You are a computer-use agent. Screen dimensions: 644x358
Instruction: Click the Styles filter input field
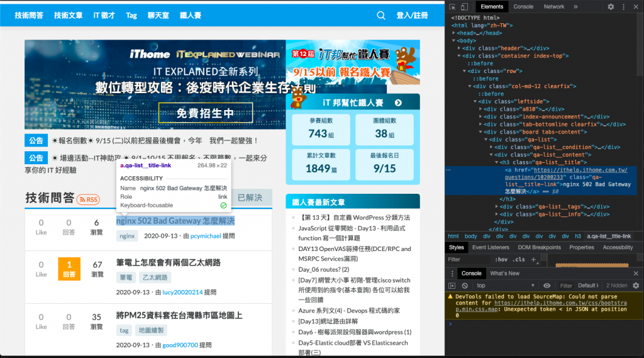click(x=468, y=259)
